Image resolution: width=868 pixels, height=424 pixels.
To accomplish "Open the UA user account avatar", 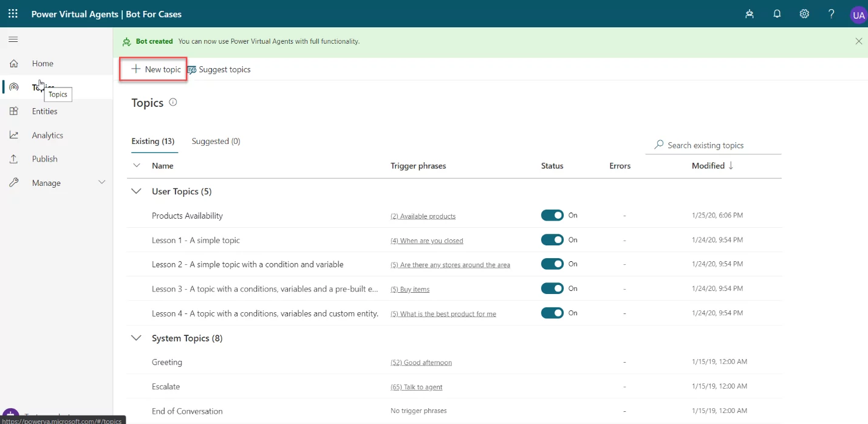I will [858, 16].
